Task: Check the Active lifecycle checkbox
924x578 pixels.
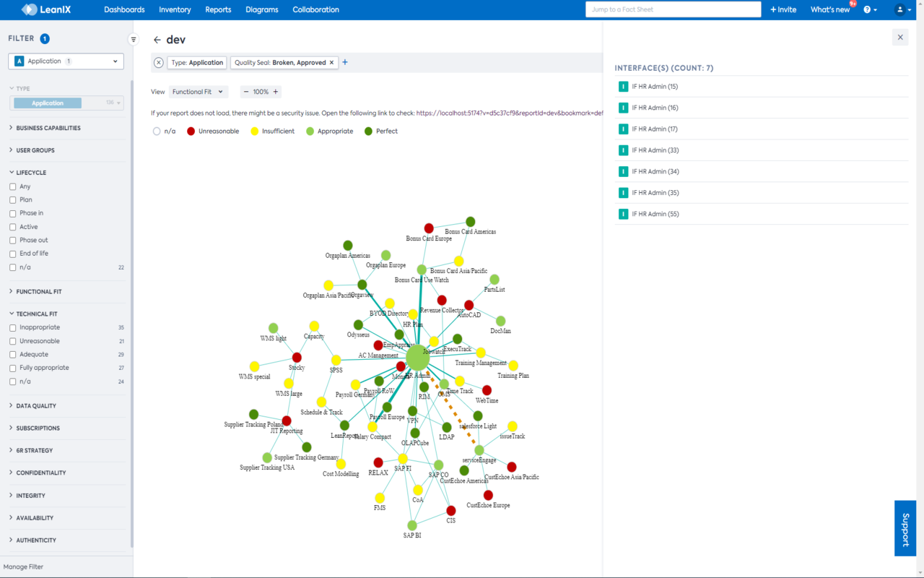Action: (12, 227)
